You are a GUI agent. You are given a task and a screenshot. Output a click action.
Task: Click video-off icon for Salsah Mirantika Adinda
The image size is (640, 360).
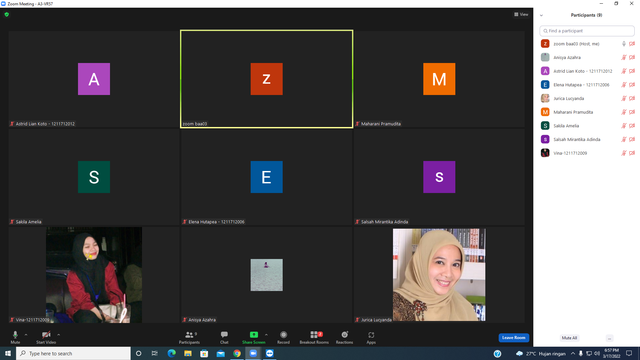point(632,140)
